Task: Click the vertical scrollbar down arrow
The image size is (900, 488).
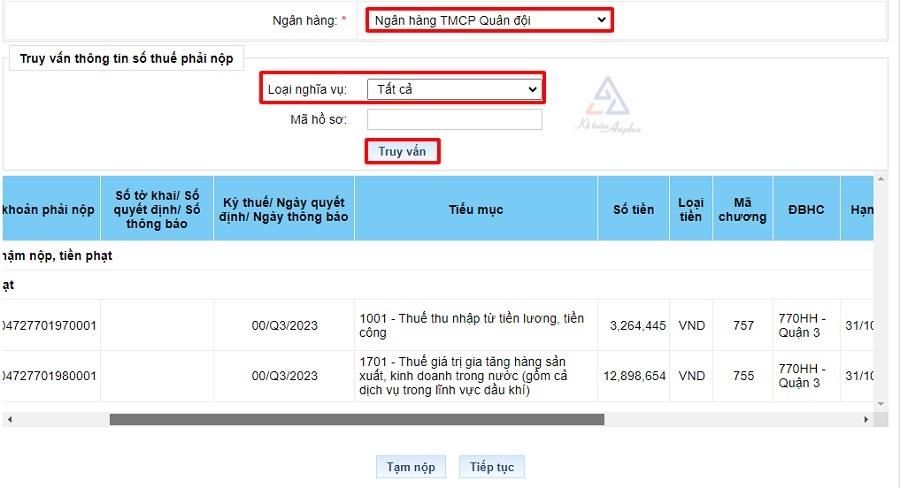Action: click(x=881, y=405)
